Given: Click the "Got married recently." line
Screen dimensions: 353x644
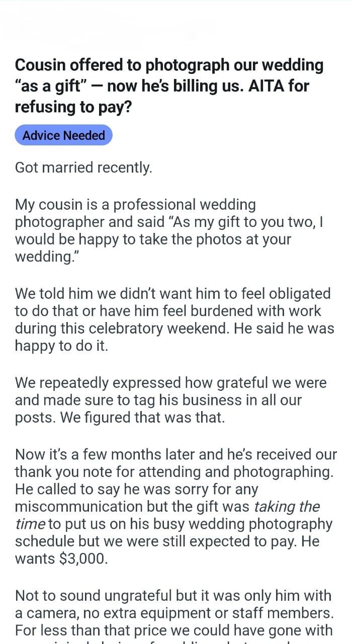Looking at the screenshot, I should pyautogui.click(x=83, y=168).
